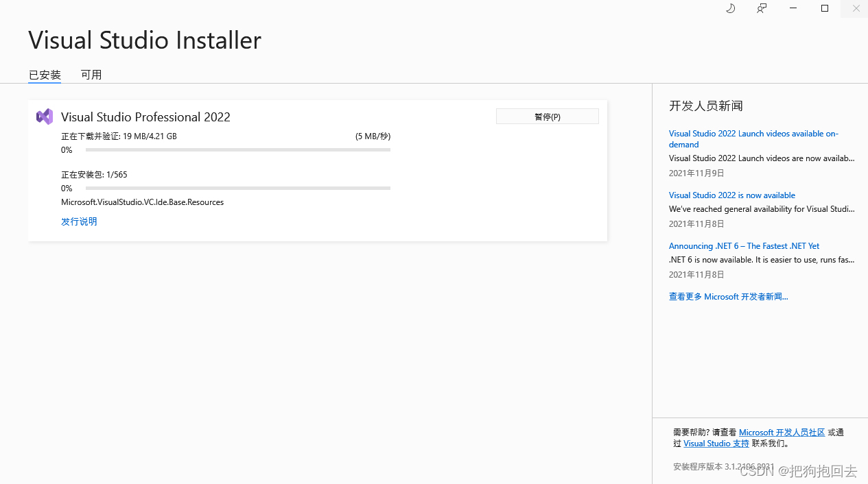This screenshot has height=484, width=868.
Task: Close the installer window
Action: (x=856, y=8)
